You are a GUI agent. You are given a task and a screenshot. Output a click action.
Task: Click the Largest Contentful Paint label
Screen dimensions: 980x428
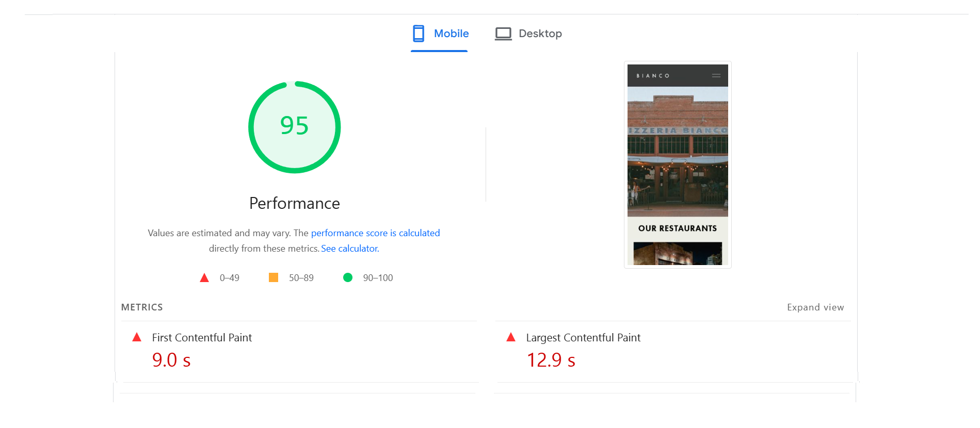583,338
